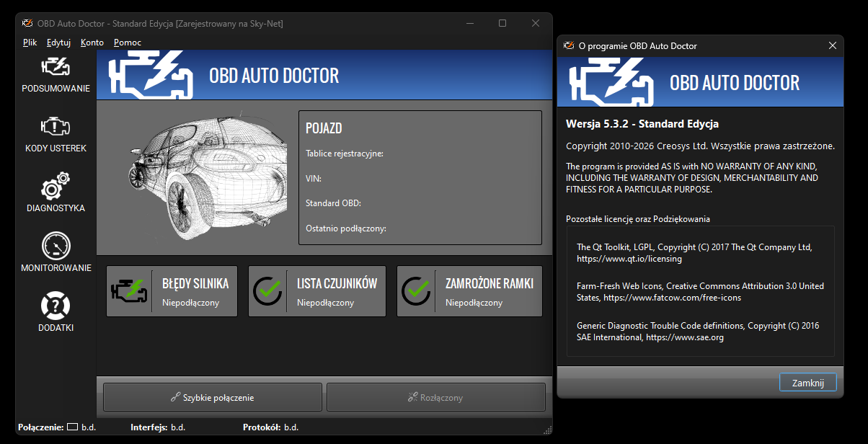This screenshot has width=868, height=444.
Task: Minimize the OBD Auto Doctor main window
Action: pyautogui.click(x=469, y=23)
